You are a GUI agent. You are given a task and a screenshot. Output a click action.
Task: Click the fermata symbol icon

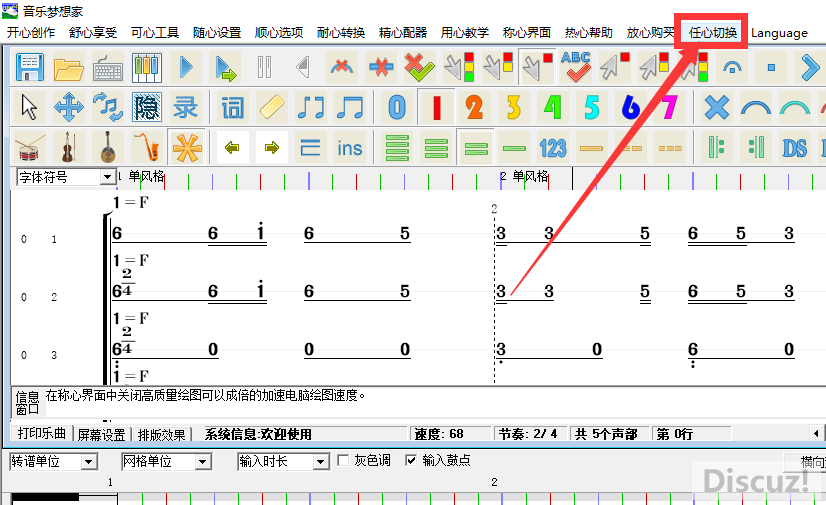732,67
